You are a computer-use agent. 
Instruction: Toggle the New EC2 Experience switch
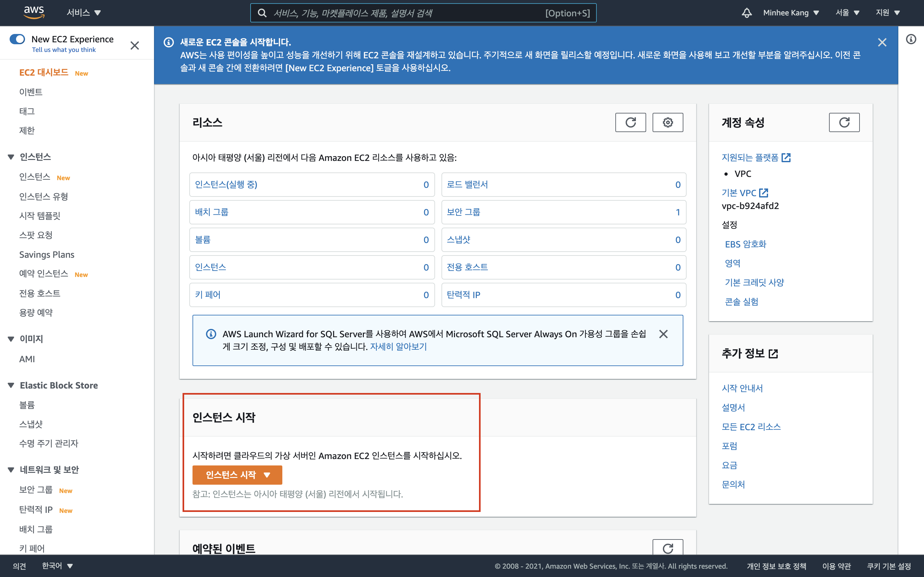pos(18,39)
